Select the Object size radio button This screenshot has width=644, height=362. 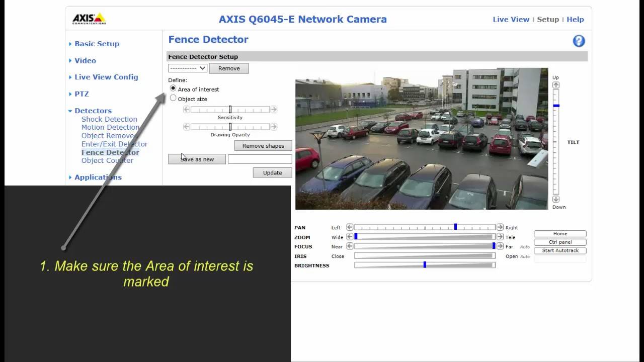173,99
